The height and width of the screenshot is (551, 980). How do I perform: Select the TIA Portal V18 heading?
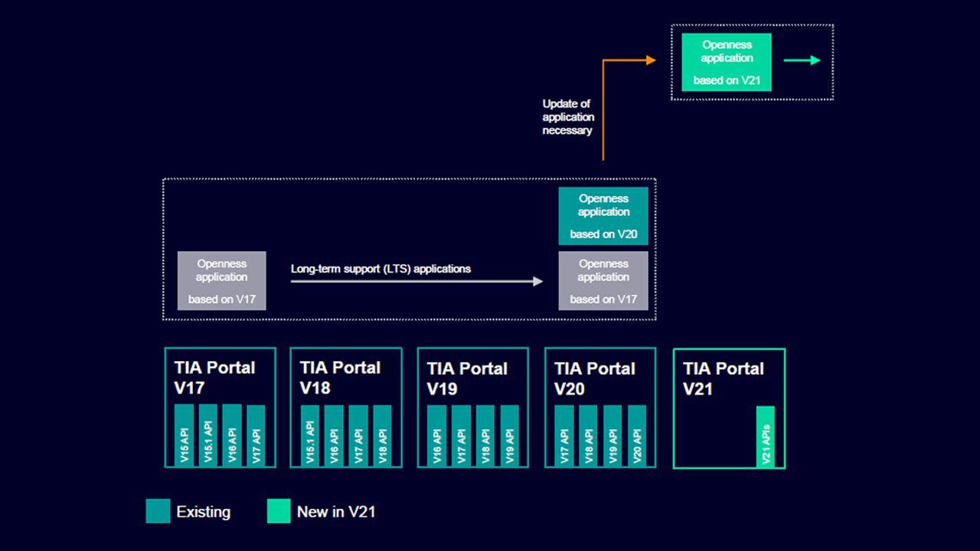coord(340,377)
